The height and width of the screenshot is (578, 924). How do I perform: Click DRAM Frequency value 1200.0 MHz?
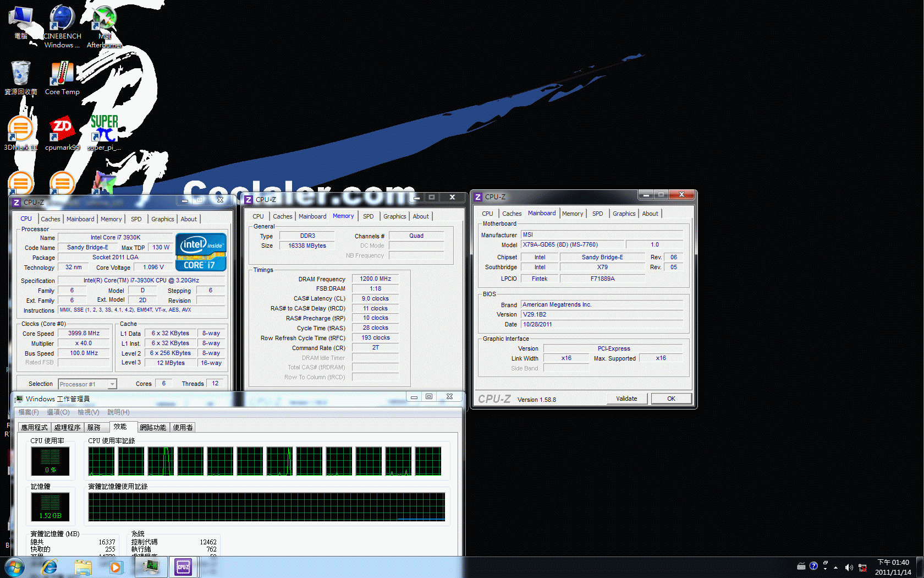[x=375, y=279]
